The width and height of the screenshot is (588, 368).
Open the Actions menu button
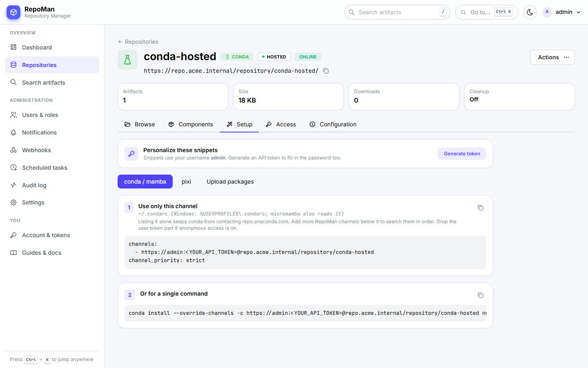(x=552, y=57)
